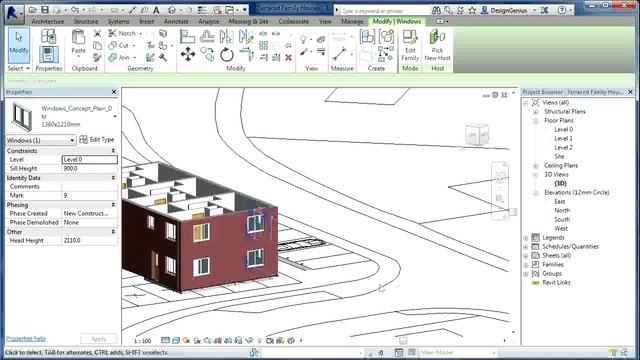The width and height of the screenshot is (640, 360).
Task: Open the Annotate ribbon tab
Action: (x=176, y=21)
